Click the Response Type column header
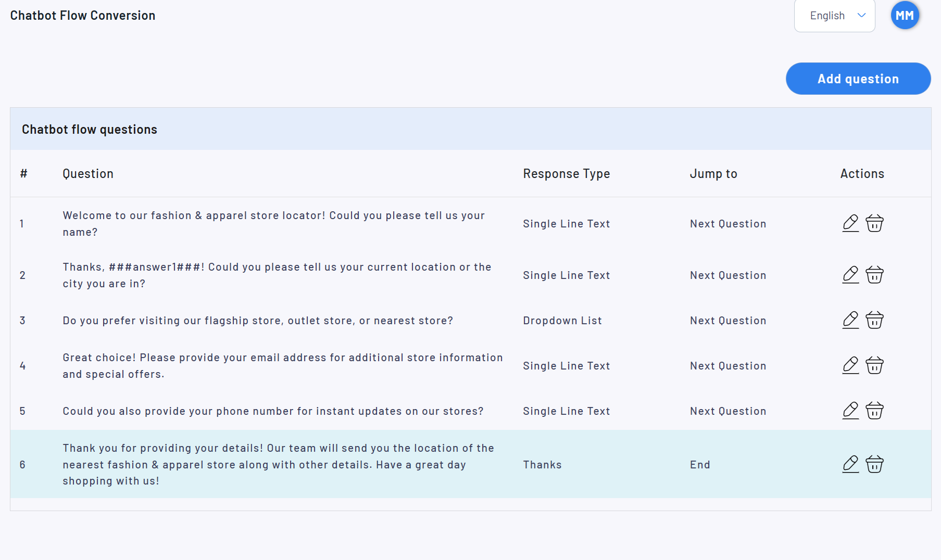The height and width of the screenshot is (560, 941). [567, 174]
